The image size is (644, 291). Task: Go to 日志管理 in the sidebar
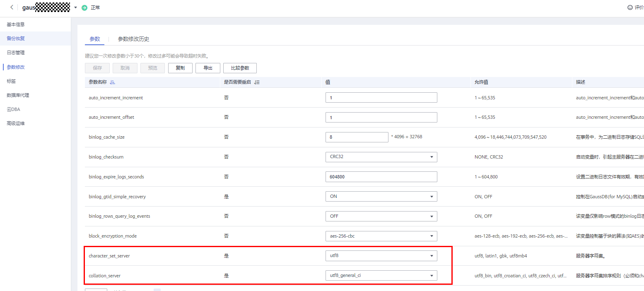(x=16, y=53)
